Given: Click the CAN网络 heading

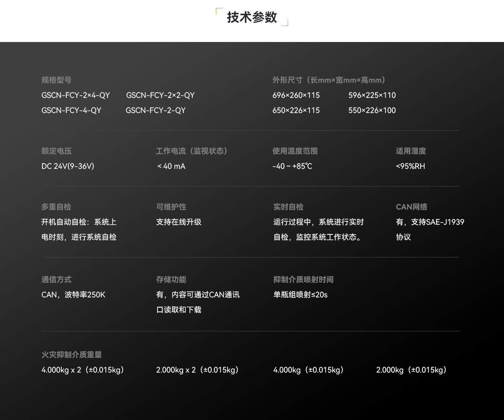Looking at the screenshot, I should pos(412,207).
